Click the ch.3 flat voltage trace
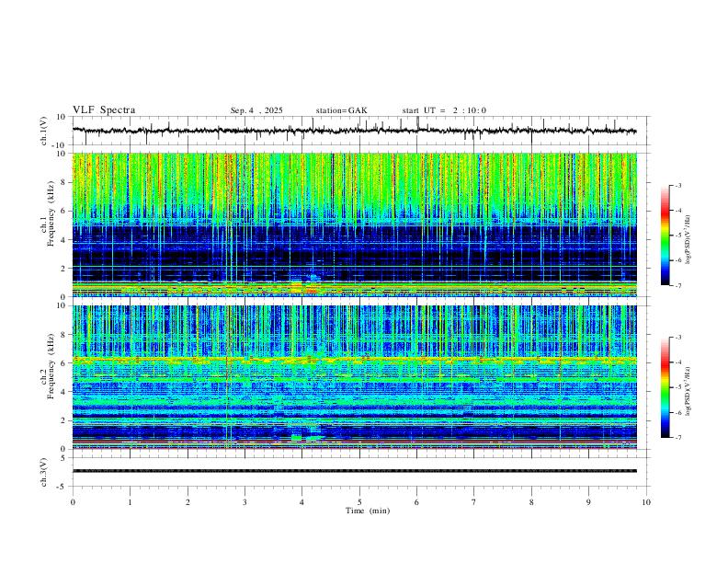The height and width of the screenshot is (563, 728). pos(354,471)
